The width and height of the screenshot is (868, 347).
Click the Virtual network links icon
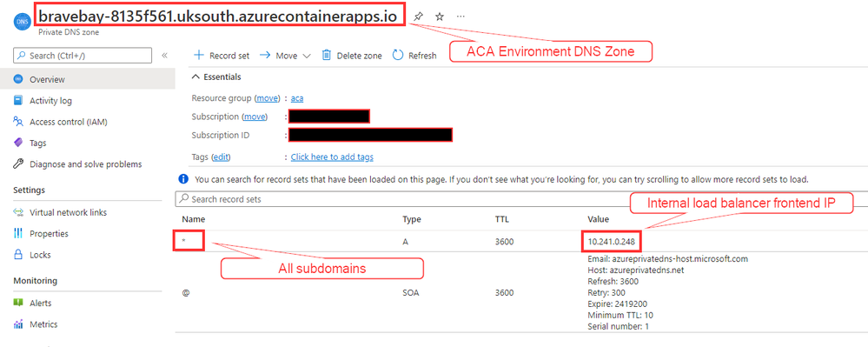click(18, 212)
